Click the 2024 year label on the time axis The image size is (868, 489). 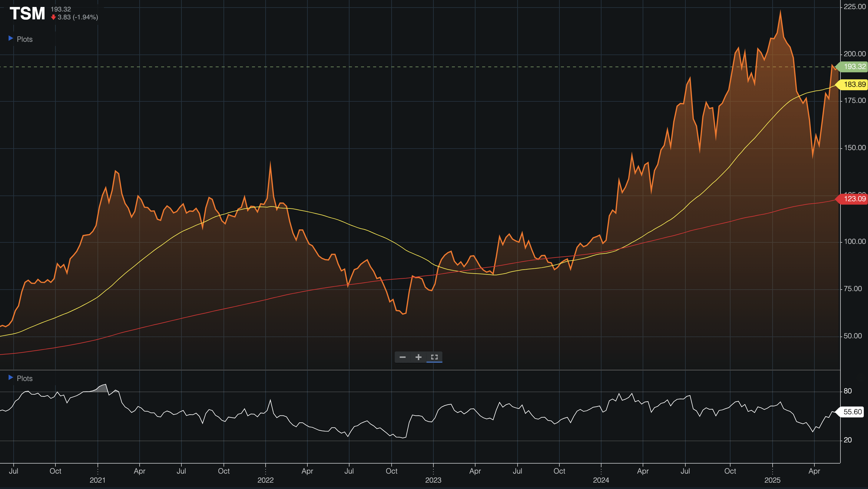click(601, 480)
